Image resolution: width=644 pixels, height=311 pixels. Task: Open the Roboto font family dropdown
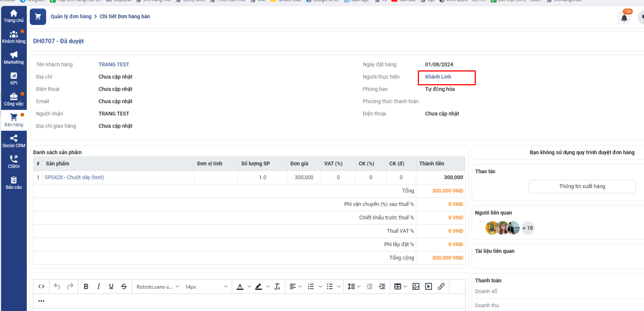coord(158,287)
